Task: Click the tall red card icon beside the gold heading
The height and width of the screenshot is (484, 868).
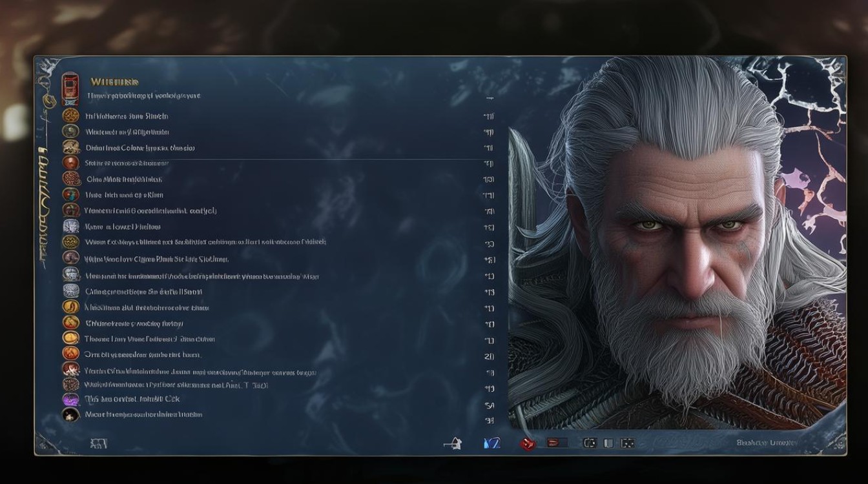Action: 70,89
